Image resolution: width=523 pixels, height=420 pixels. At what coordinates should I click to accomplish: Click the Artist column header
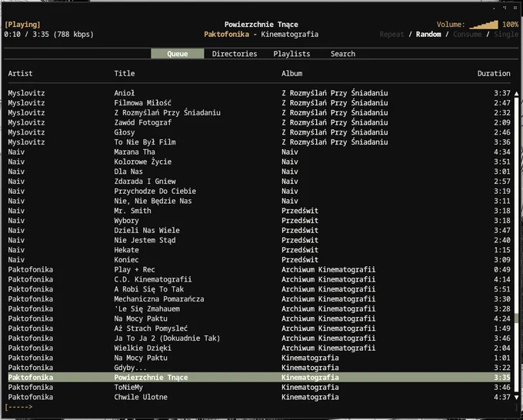pos(20,73)
